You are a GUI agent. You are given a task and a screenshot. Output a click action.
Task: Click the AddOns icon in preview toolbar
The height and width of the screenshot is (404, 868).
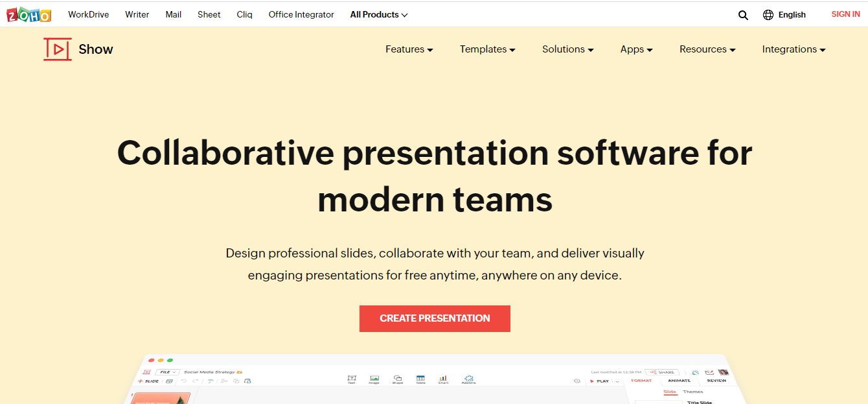point(468,379)
